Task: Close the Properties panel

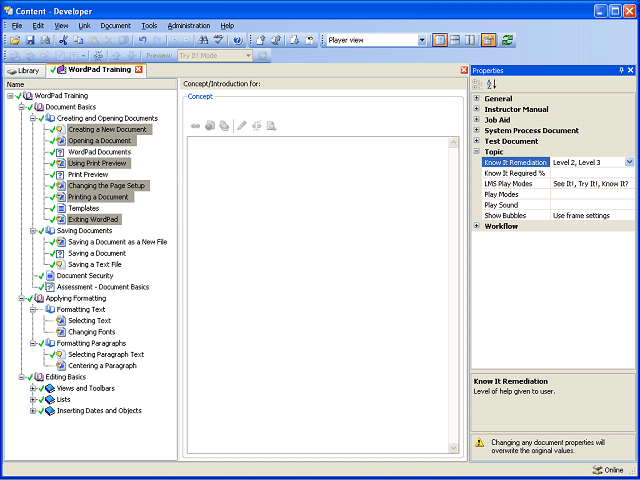Action: (x=631, y=70)
